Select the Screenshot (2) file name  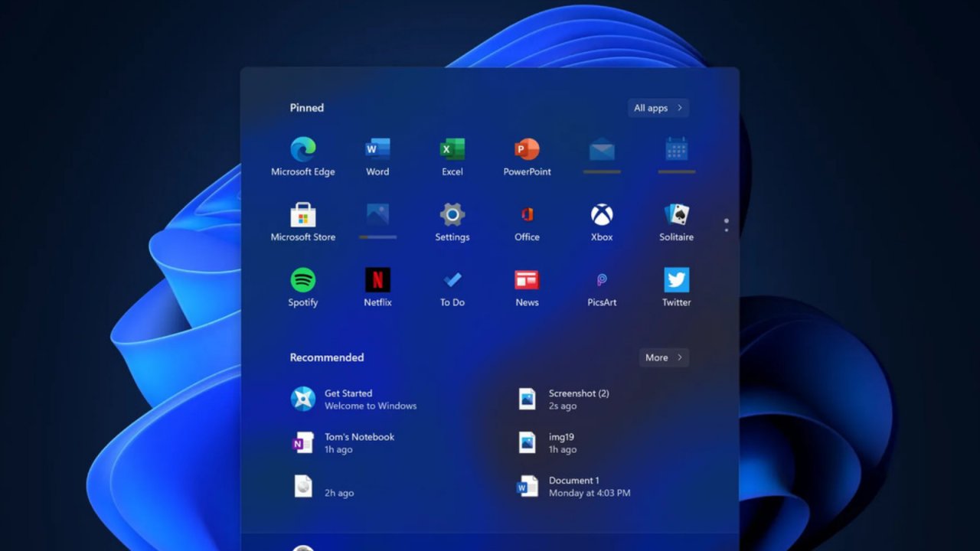pyautogui.click(x=579, y=393)
